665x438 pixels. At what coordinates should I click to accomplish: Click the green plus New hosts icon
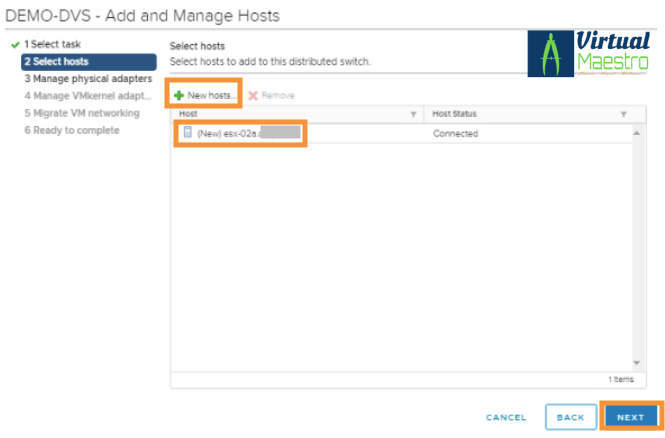[179, 95]
